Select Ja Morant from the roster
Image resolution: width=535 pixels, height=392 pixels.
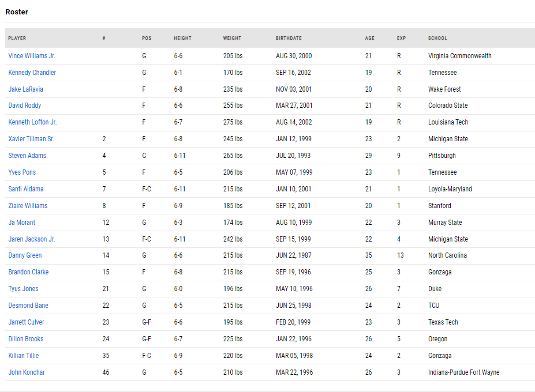21,223
